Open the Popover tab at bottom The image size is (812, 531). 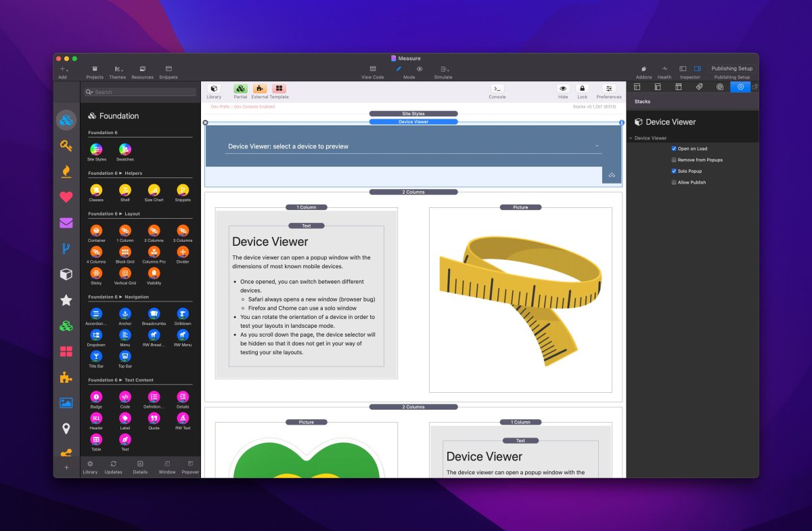click(190, 467)
